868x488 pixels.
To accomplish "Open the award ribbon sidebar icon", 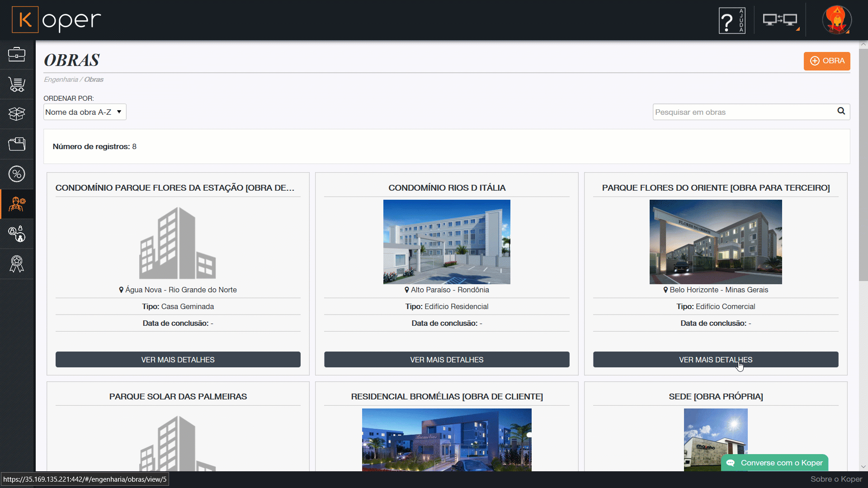I will coord(17,264).
